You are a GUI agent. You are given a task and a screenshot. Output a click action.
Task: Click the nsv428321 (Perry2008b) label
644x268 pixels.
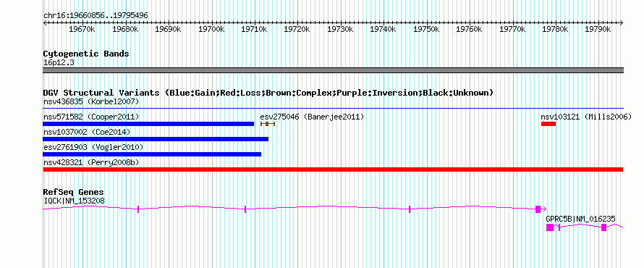point(91,163)
